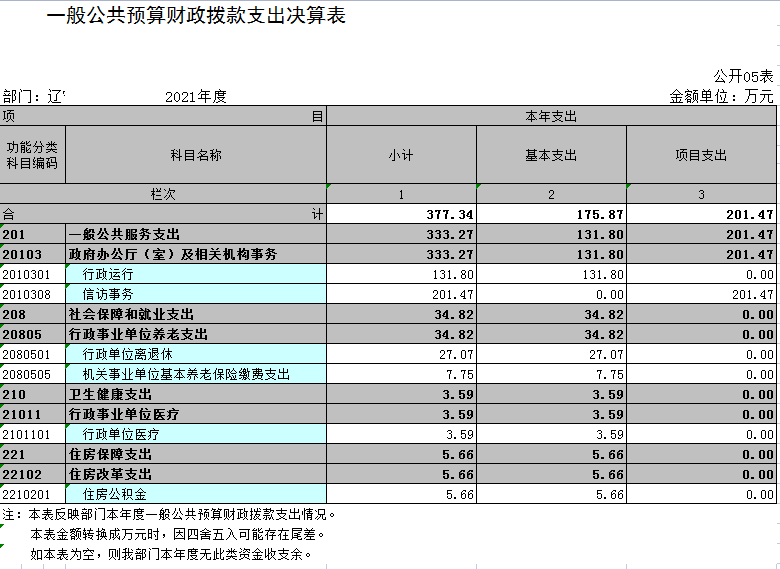Click code cell 2080505
The width and height of the screenshot is (780, 569).
[32, 374]
